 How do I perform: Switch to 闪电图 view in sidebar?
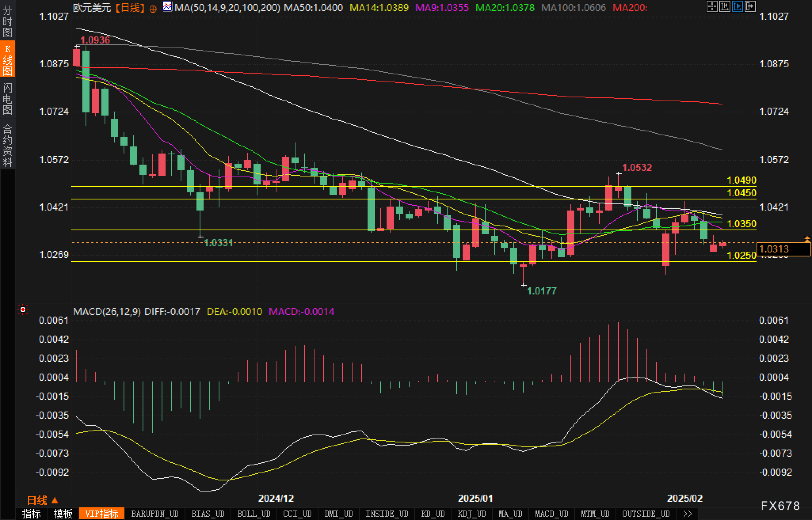7,98
